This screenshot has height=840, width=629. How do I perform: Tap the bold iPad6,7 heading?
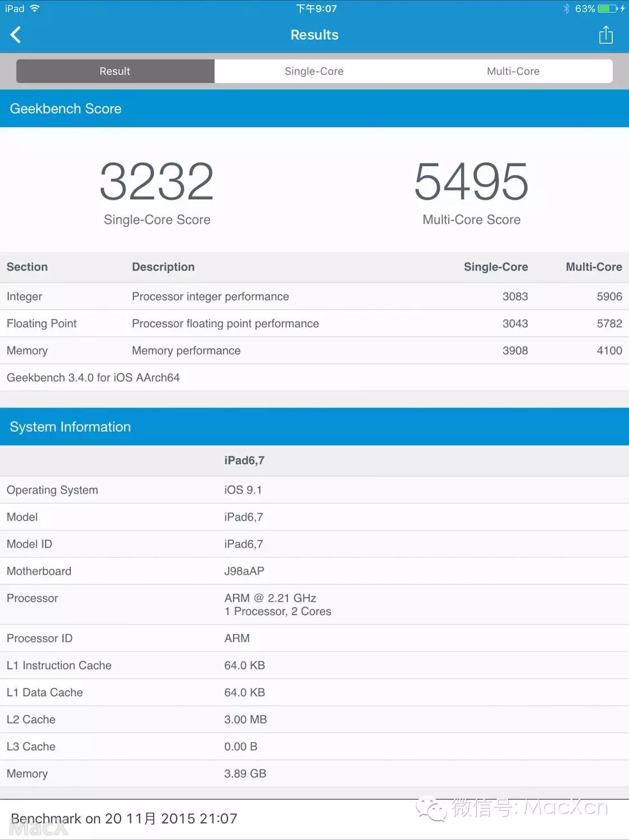click(x=245, y=460)
